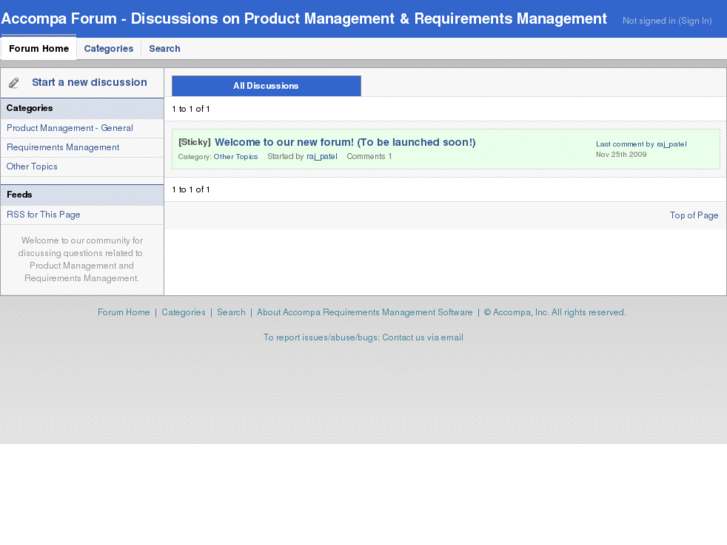Open Requirements Management category

coord(63,147)
